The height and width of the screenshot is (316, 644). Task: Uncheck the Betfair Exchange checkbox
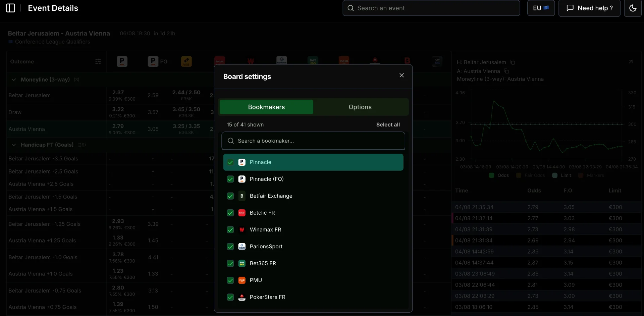coord(230,196)
